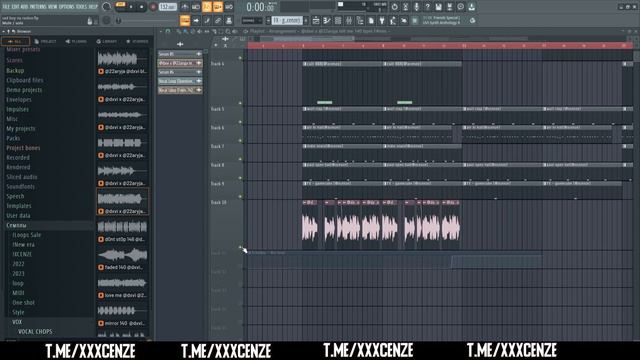Select the Playlist mute speaker tool

[x=200, y=31]
